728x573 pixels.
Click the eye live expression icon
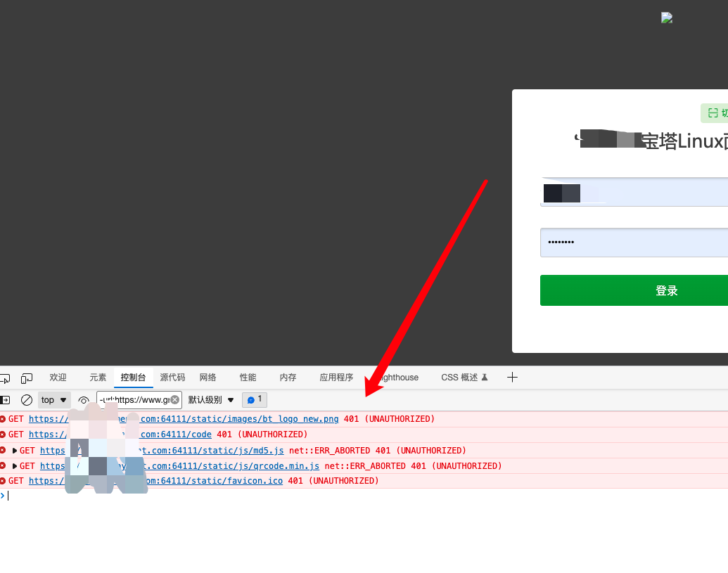[84, 400]
